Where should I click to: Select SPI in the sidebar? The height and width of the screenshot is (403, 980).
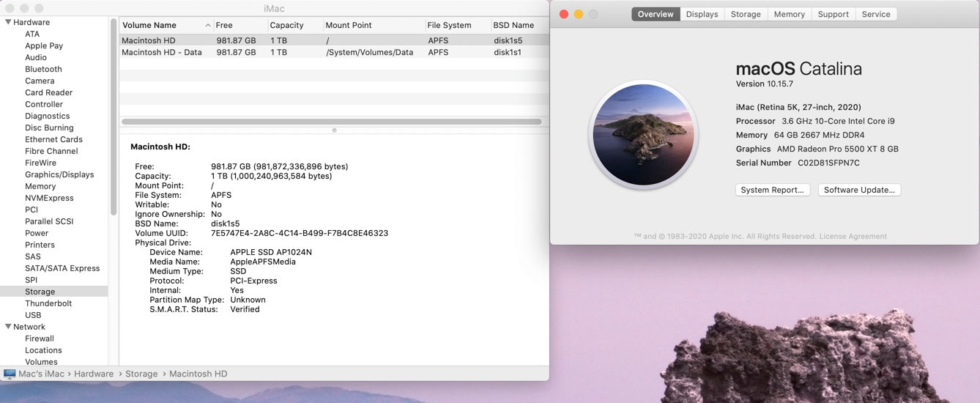[31, 280]
